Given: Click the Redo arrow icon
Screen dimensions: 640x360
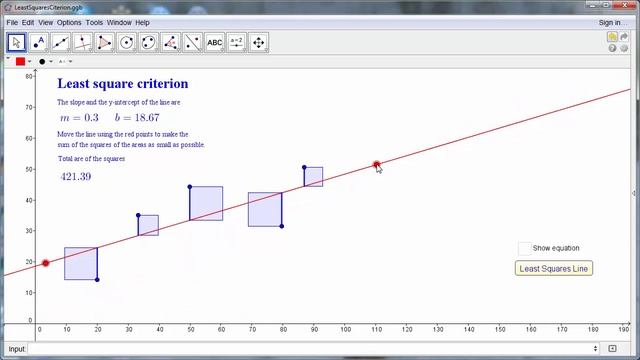Looking at the screenshot, I should click(624, 37).
